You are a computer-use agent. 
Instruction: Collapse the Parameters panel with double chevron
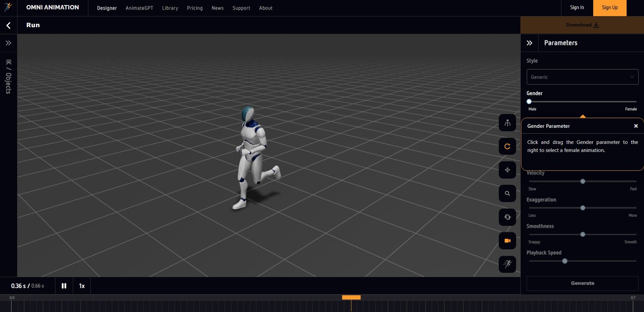pyautogui.click(x=529, y=43)
